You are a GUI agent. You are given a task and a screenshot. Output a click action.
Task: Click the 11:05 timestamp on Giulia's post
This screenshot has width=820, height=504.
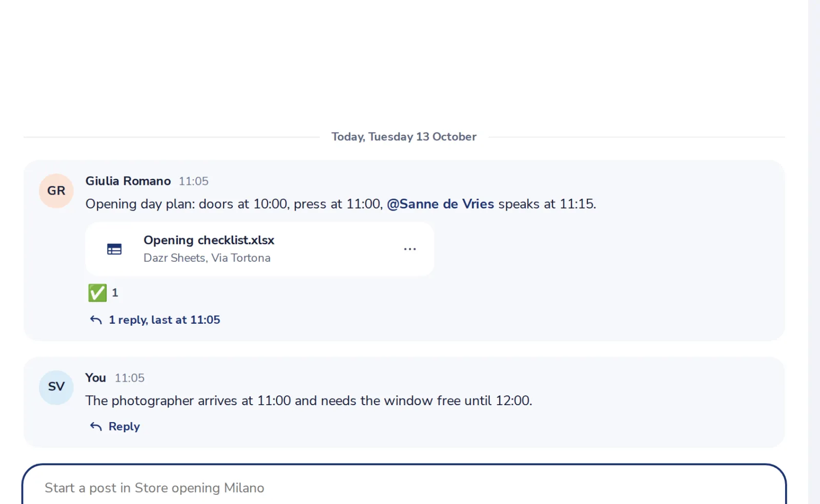[194, 181]
